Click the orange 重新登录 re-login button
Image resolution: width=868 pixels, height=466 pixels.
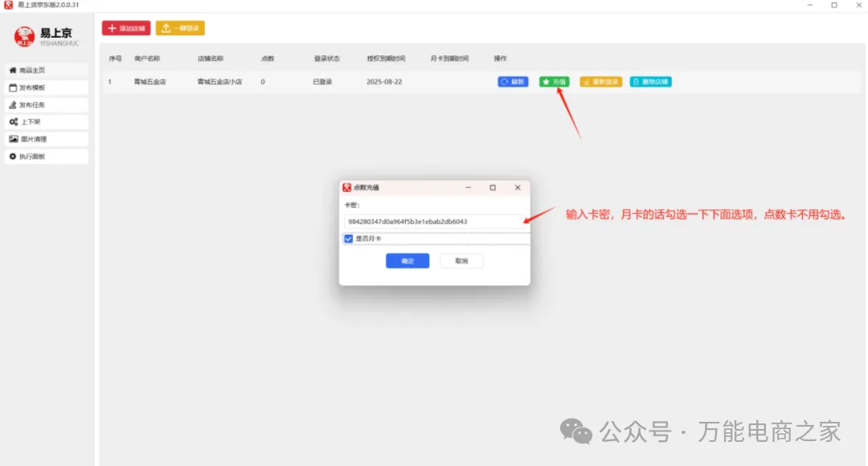(600, 82)
